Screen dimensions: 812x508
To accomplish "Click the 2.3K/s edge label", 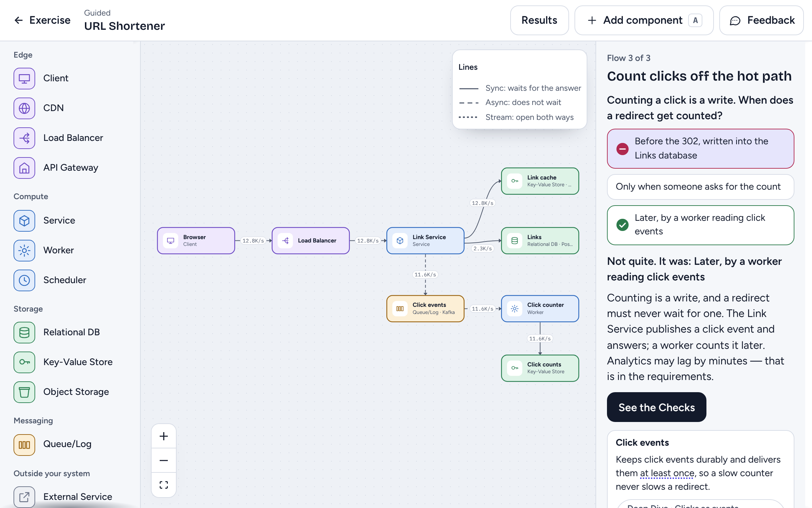I will click(482, 249).
